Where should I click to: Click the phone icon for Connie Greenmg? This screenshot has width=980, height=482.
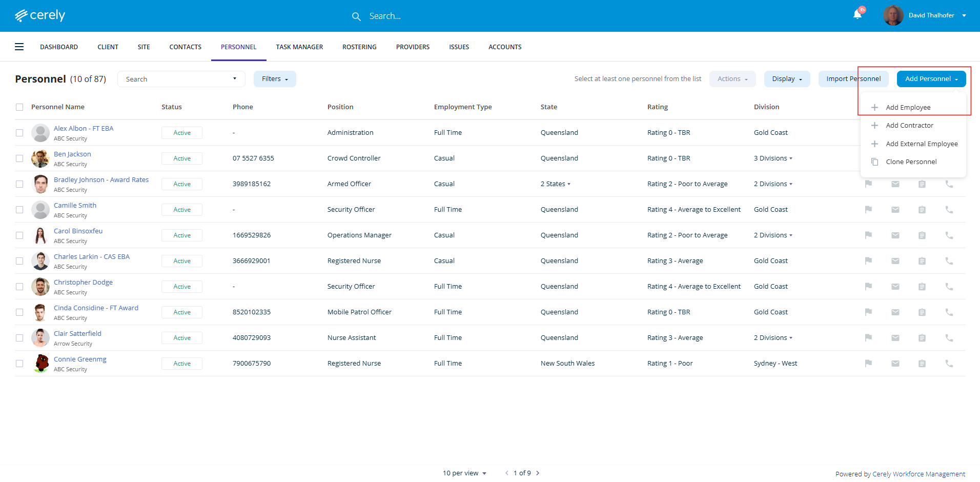point(949,364)
